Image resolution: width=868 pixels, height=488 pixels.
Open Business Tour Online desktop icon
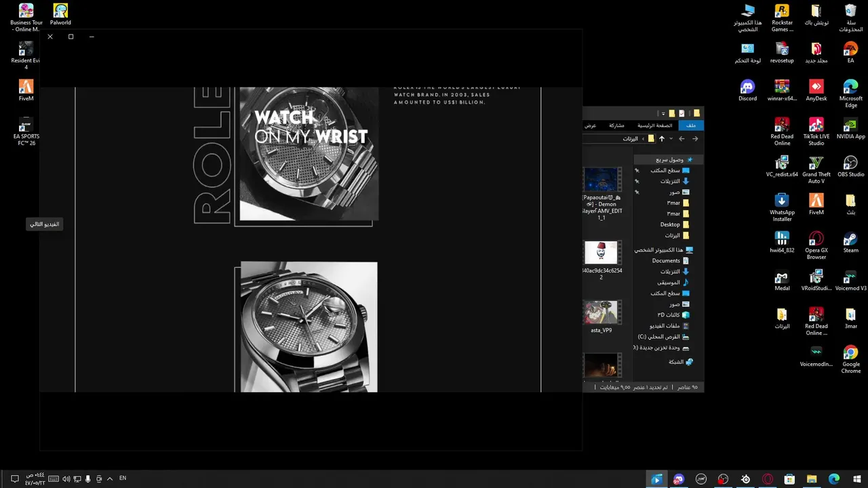point(26,17)
